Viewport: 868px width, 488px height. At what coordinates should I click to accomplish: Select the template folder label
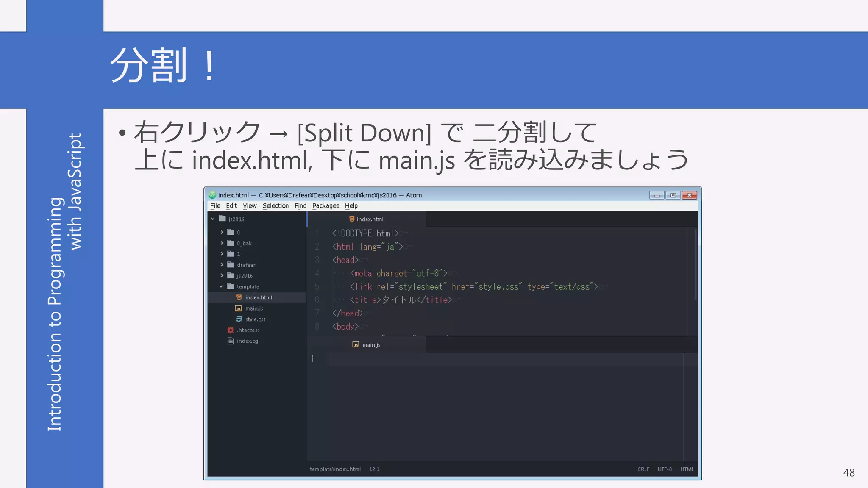coord(248,286)
